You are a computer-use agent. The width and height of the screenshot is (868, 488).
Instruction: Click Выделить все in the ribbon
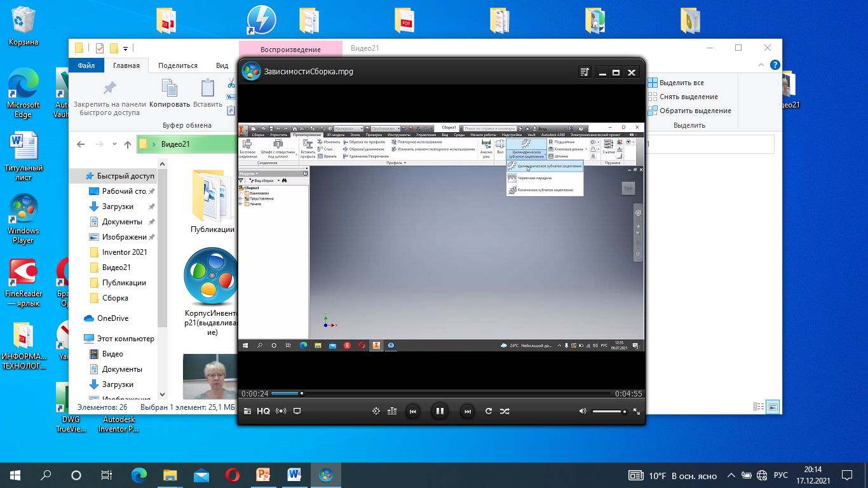pyautogui.click(x=675, y=83)
